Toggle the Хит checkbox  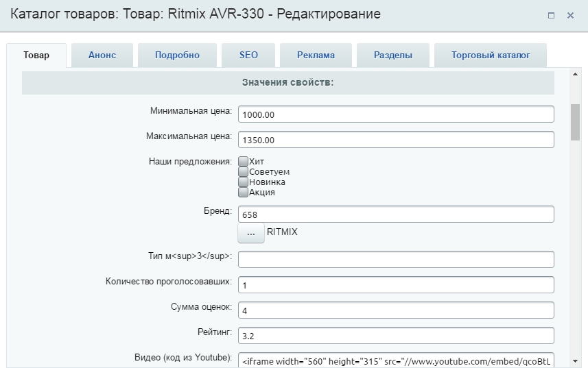[x=243, y=161]
